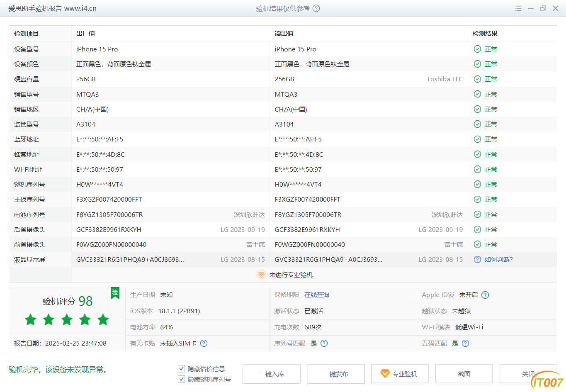
Task: Uncheck 隐藏估价信息 checkbox
Action: (x=181, y=368)
